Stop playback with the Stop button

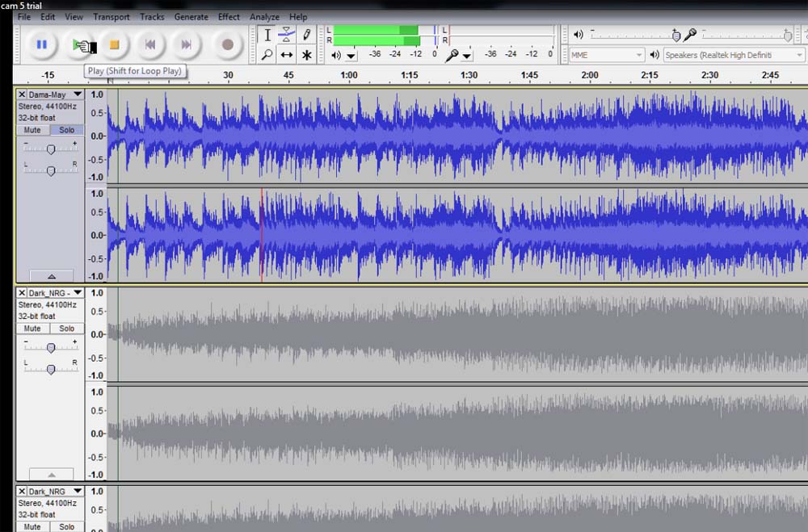pos(115,45)
